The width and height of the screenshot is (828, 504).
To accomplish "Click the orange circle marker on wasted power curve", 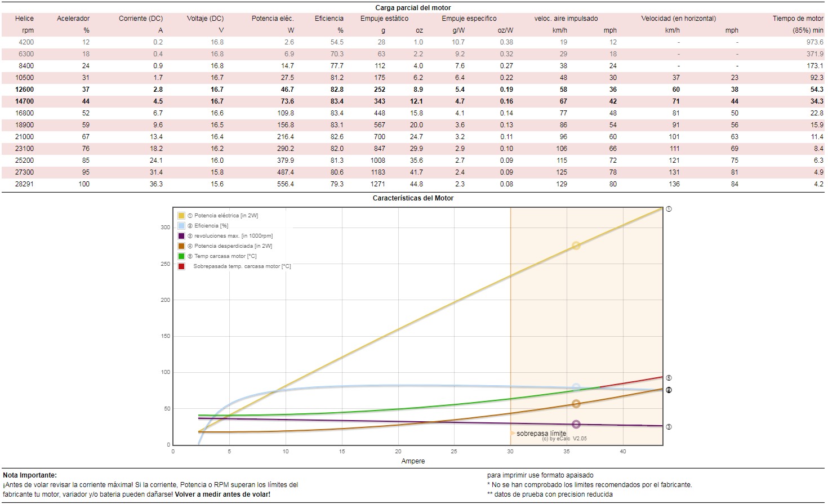I will 576,404.
